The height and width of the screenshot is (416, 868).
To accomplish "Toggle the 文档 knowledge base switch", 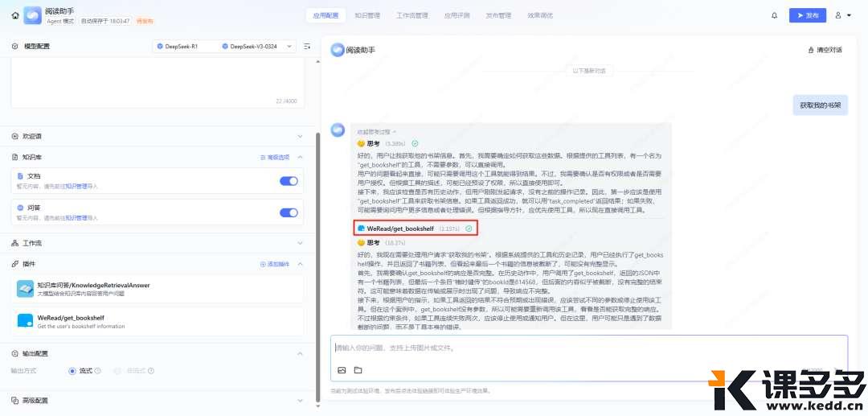I will pos(289,181).
